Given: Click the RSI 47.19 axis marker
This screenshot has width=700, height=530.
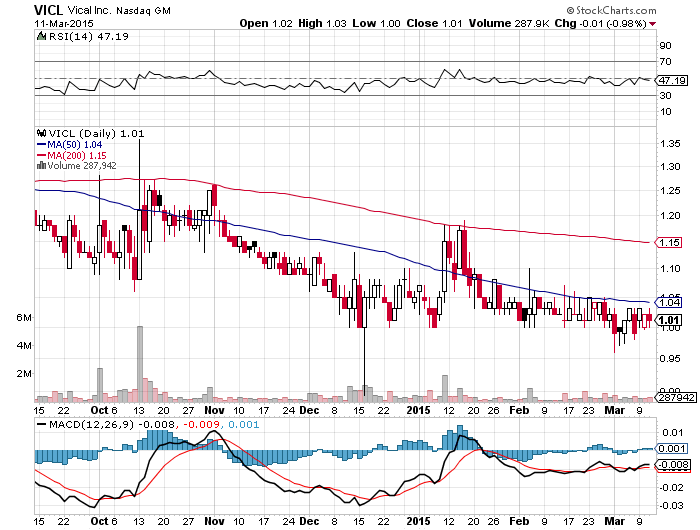Looking at the screenshot, I should click(x=672, y=80).
